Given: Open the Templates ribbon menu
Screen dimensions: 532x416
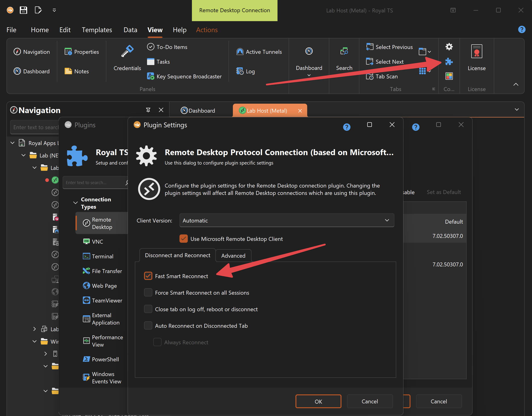Looking at the screenshot, I should point(97,30).
